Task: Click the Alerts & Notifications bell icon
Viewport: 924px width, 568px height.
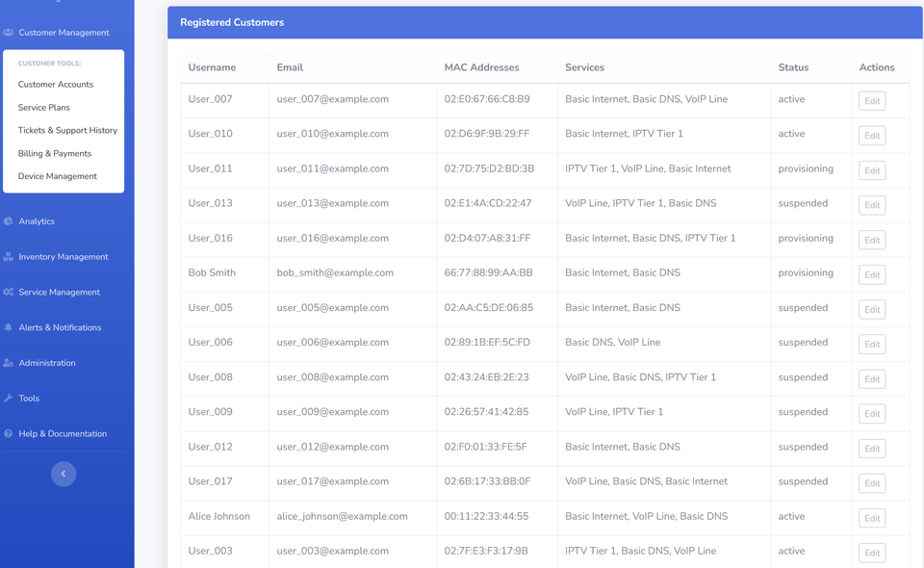Action: [9, 328]
